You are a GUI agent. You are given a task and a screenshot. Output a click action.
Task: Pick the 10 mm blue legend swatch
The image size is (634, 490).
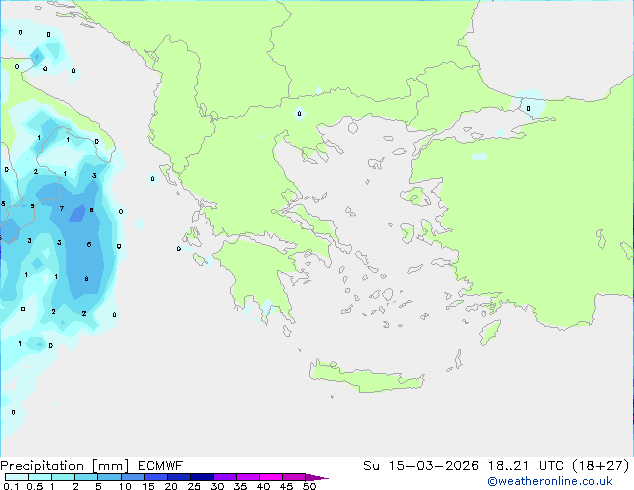click(x=134, y=477)
